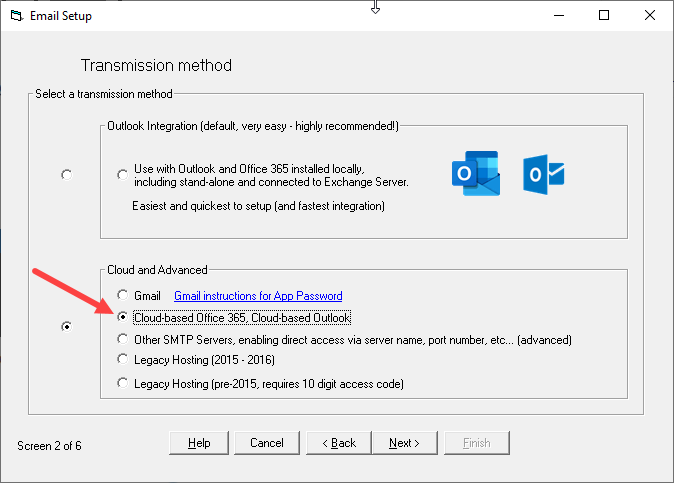The image size is (674, 483).
Task: Close the Email Setup dialog
Action: (650, 15)
